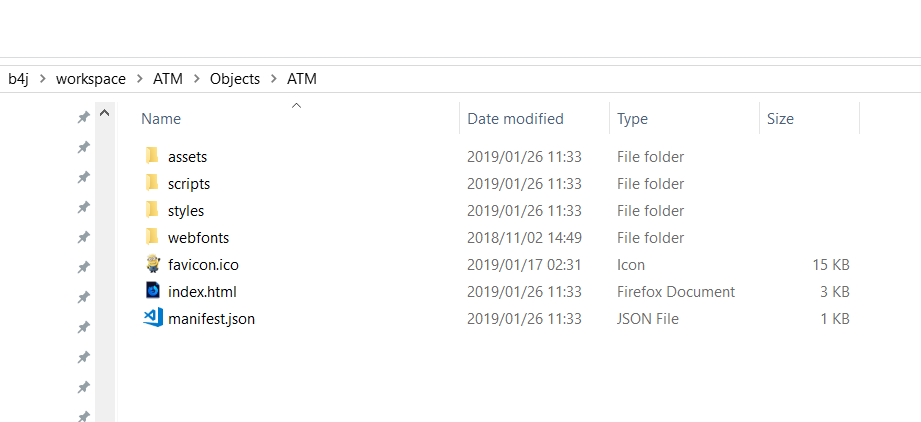Click the manifest.json VS Code icon
This screenshot has width=921, height=422.
tap(152, 318)
